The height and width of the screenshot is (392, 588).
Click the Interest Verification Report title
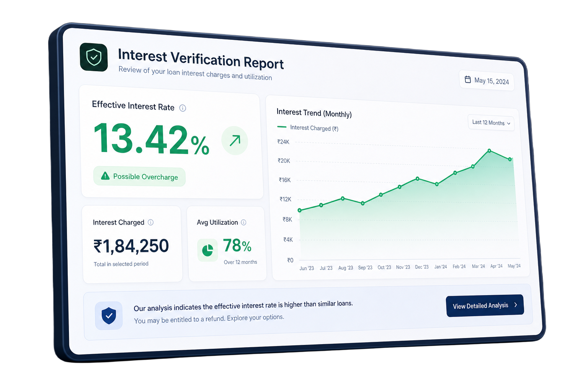click(x=201, y=59)
